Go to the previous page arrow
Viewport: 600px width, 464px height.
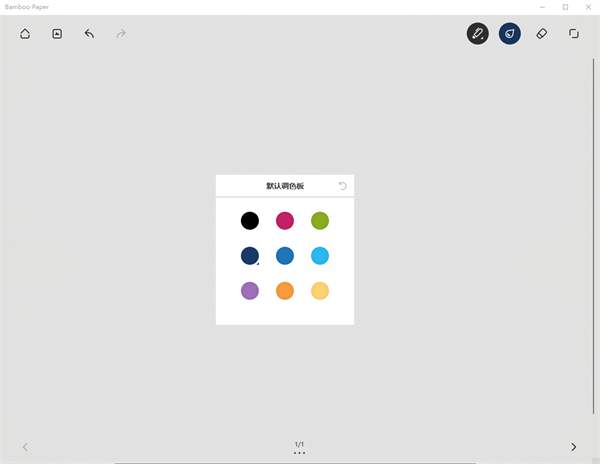pos(25,447)
